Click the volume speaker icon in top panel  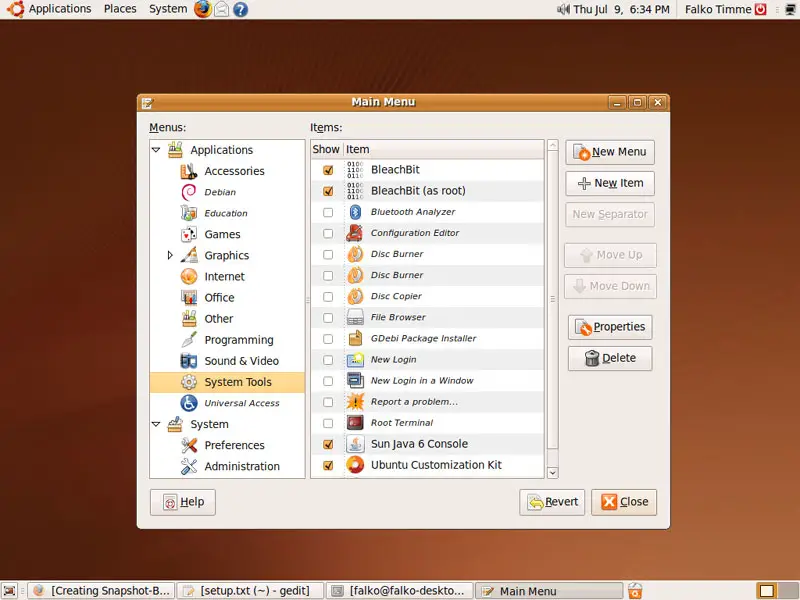point(563,9)
